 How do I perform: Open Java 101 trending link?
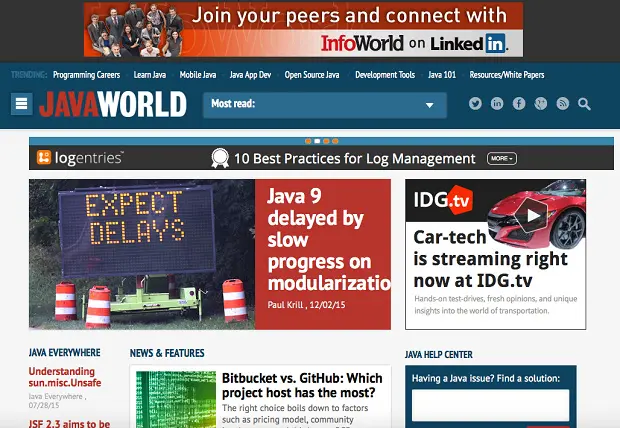point(442,75)
